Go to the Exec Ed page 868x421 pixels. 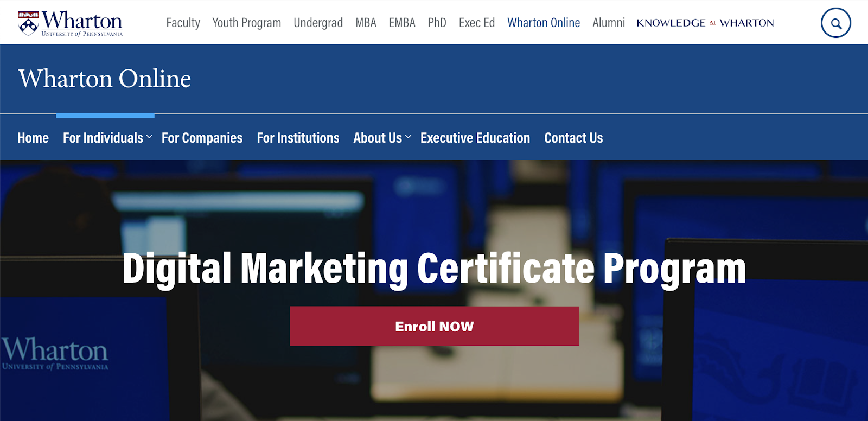tap(477, 23)
